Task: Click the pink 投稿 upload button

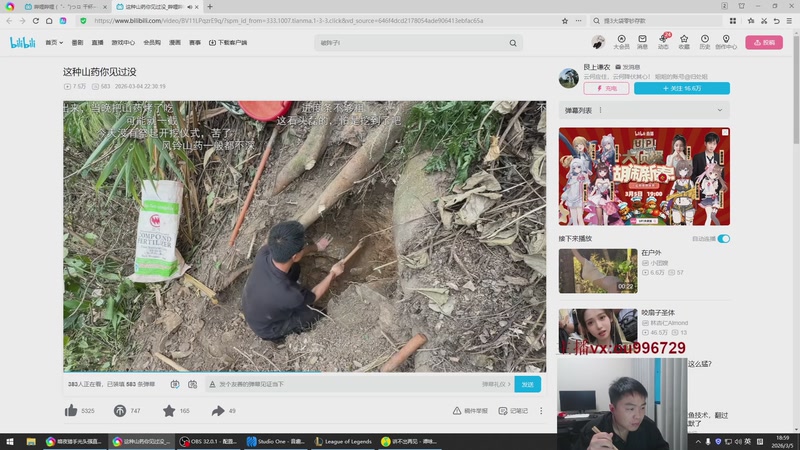Action: (x=764, y=42)
